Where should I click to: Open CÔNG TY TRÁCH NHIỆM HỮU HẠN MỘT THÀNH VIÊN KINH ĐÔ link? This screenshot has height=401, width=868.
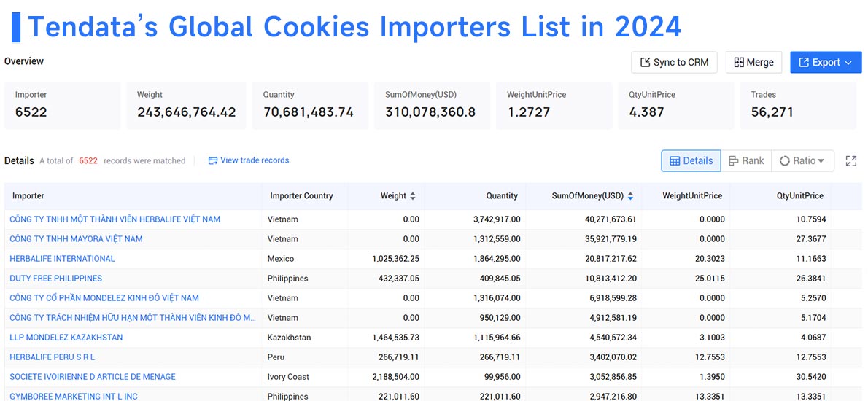[x=133, y=317]
